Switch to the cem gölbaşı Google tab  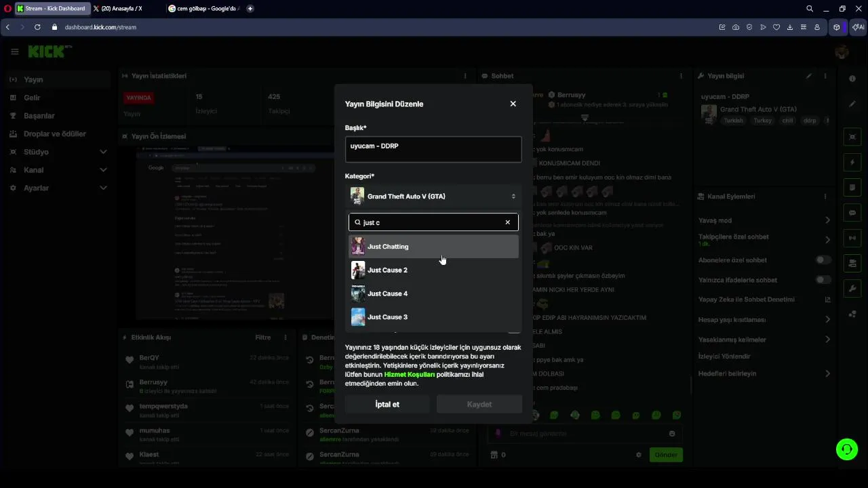coord(203,9)
